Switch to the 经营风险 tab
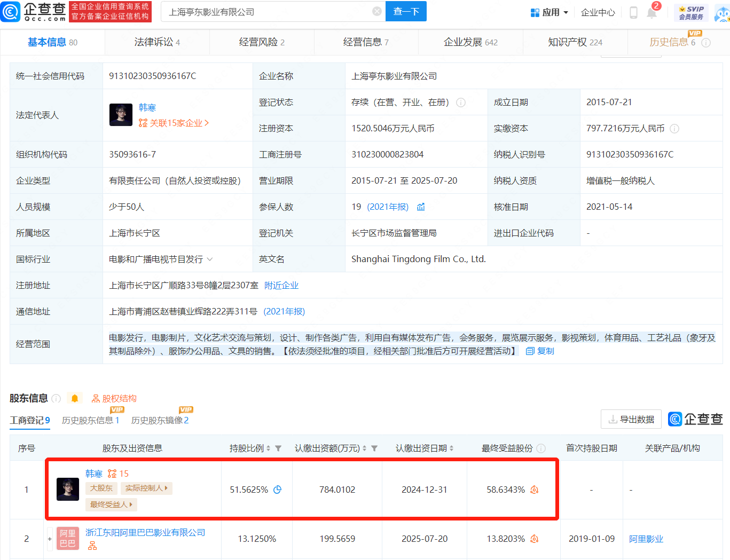The height and width of the screenshot is (560, 730). click(x=262, y=43)
